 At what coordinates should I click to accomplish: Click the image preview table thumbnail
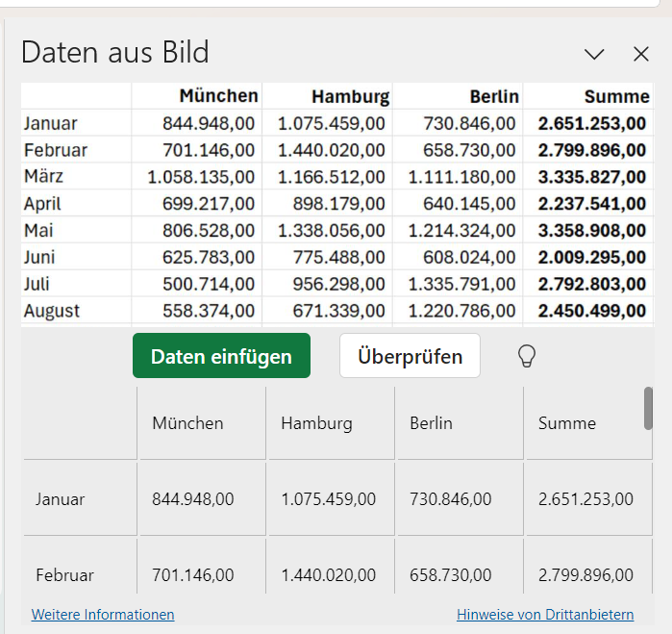pos(337,205)
